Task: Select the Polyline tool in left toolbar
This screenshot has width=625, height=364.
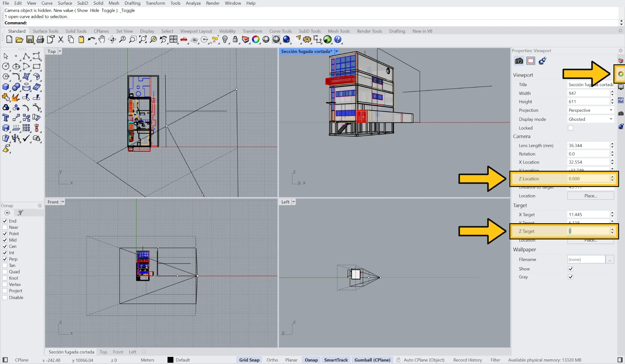Action: pyautogui.click(x=26, y=56)
